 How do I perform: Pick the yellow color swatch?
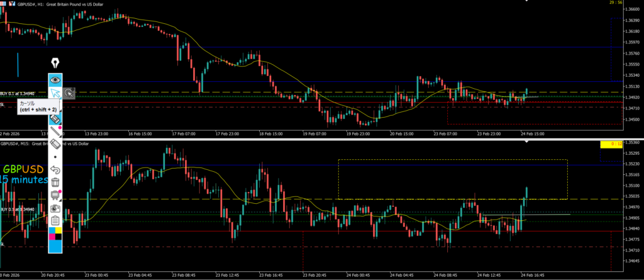tap(59, 232)
